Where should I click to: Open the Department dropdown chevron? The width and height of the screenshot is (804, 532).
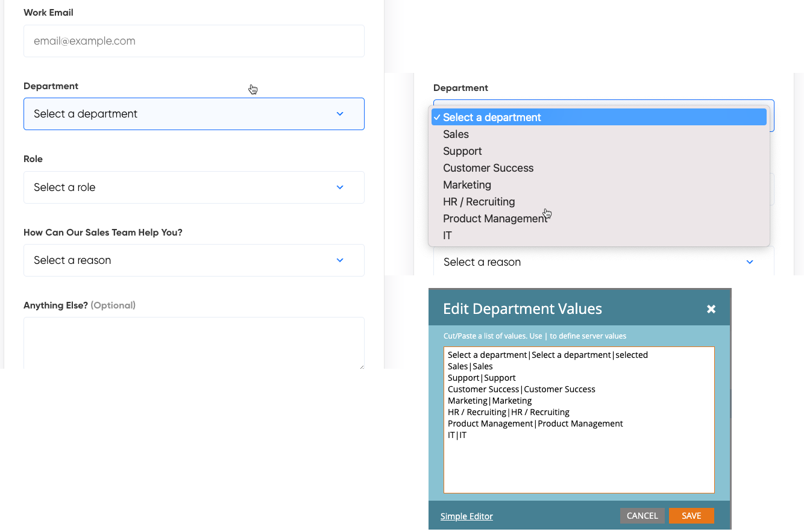point(339,113)
